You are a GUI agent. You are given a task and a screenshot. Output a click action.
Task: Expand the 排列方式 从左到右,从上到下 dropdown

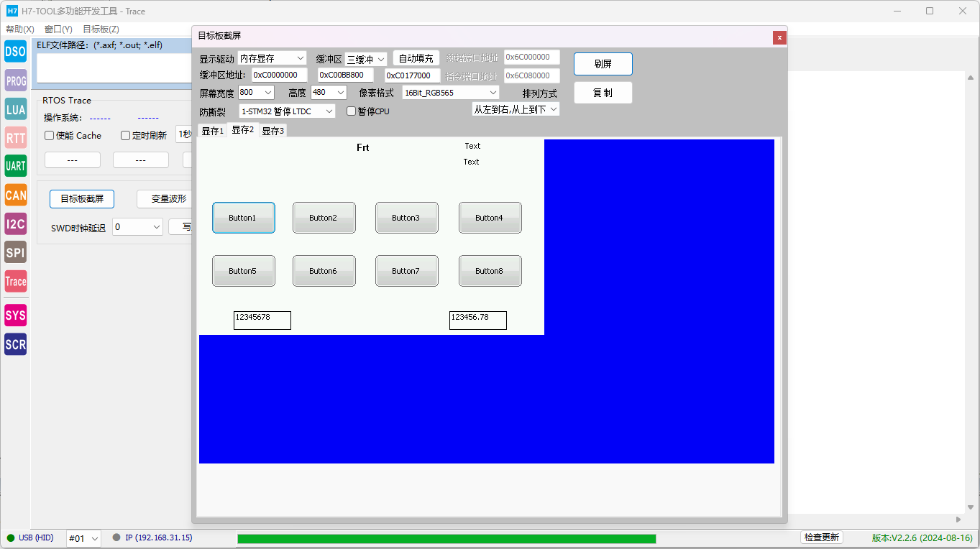516,109
